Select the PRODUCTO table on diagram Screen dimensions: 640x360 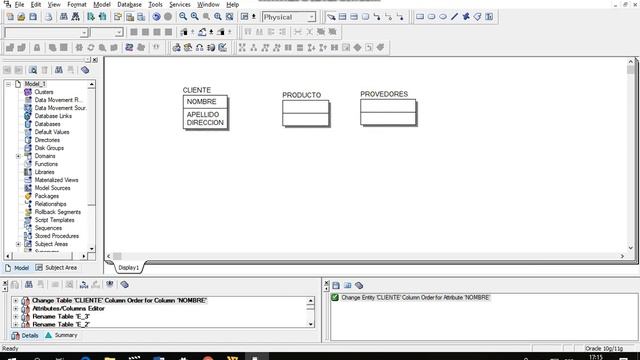click(x=305, y=109)
